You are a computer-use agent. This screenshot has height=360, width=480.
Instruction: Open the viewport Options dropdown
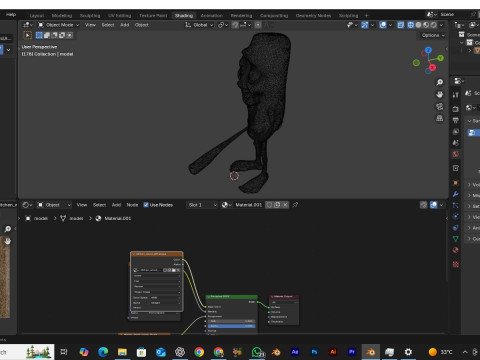coord(433,35)
